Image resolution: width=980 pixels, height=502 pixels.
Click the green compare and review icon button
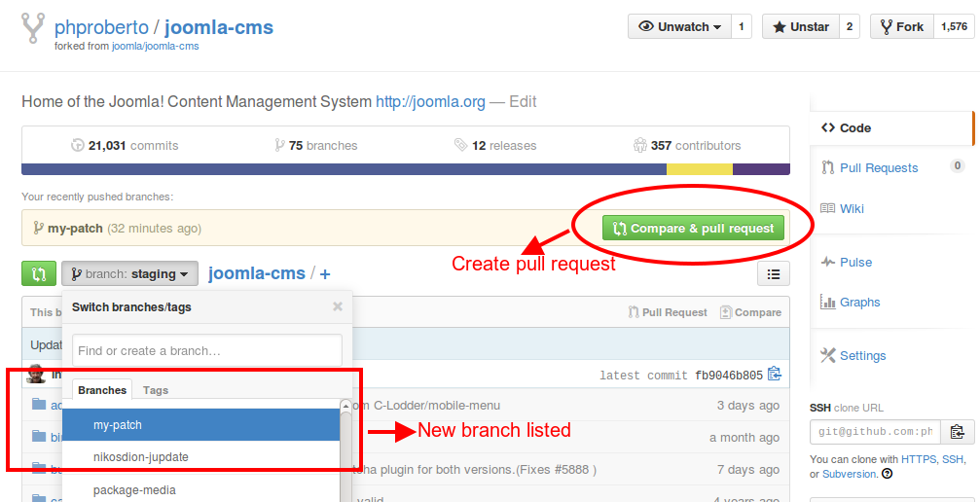click(x=39, y=273)
